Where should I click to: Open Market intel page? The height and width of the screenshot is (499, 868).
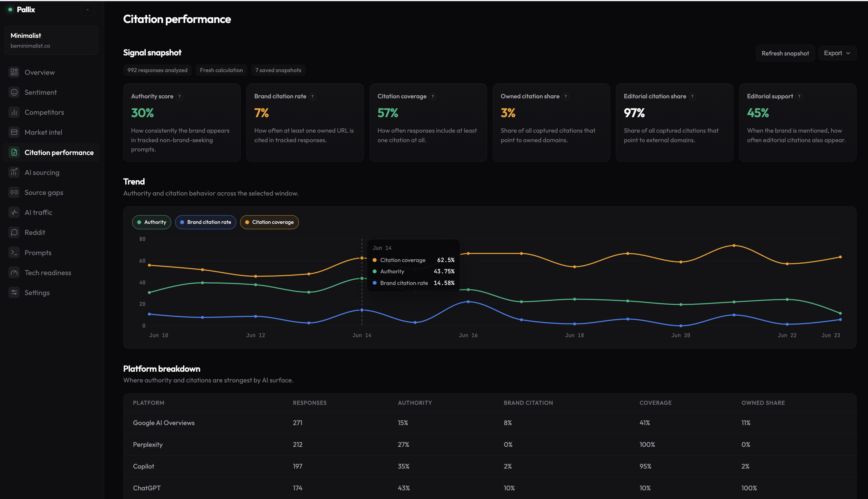[51, 132]
